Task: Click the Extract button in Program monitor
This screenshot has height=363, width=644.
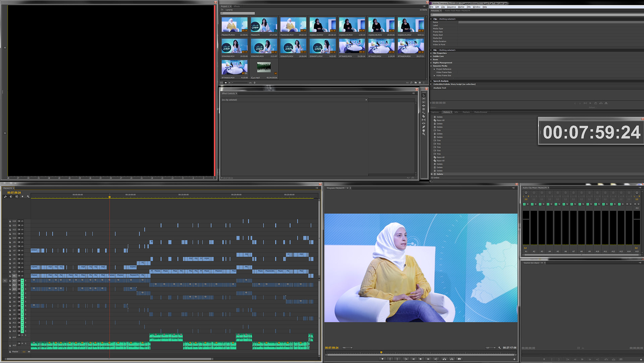Action: [x=452, y=359]
